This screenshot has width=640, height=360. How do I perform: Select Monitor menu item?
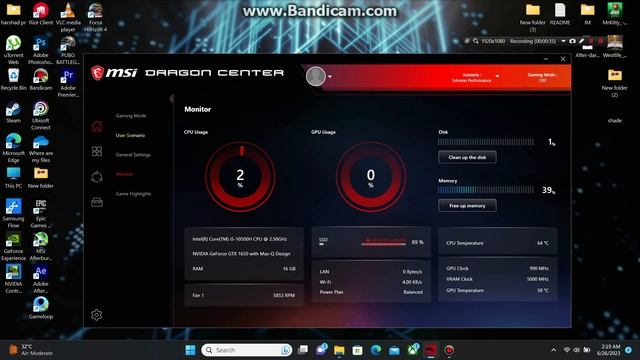tap(124, 174)
